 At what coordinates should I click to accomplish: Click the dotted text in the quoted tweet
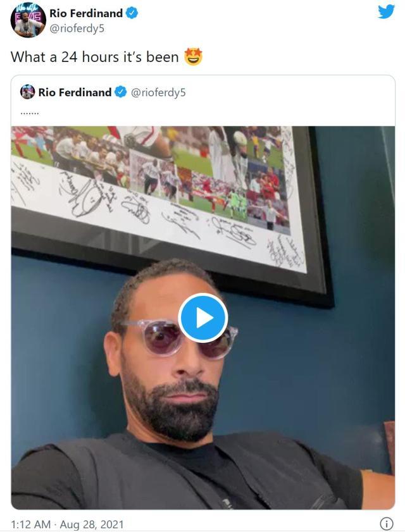(30, 113)
